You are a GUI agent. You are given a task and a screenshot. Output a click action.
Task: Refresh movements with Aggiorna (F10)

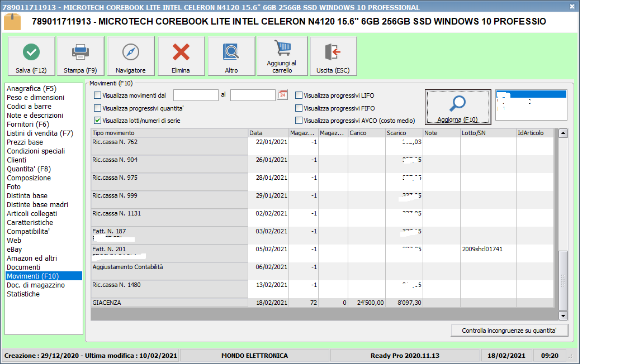[x=457, y=107]
